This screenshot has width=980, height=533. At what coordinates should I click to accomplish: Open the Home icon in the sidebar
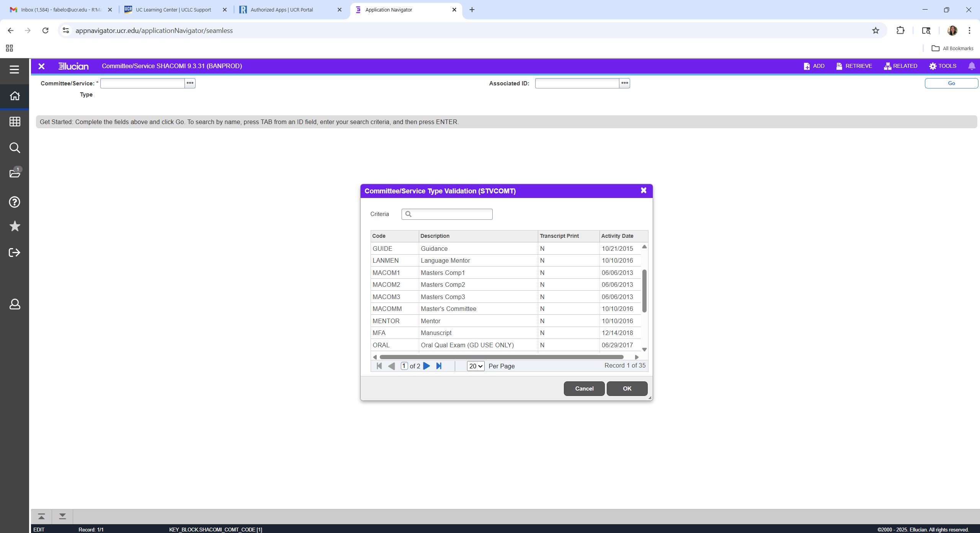[x=15, y=96]
